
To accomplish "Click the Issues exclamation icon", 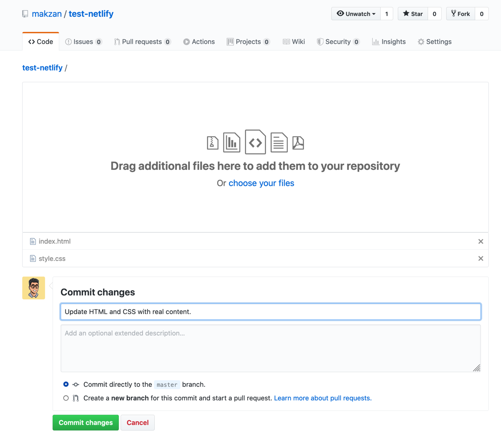I will coord(68,42).
